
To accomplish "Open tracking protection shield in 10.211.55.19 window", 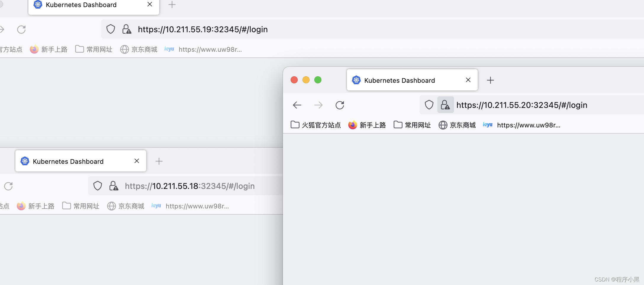I will tap(111, 29).
